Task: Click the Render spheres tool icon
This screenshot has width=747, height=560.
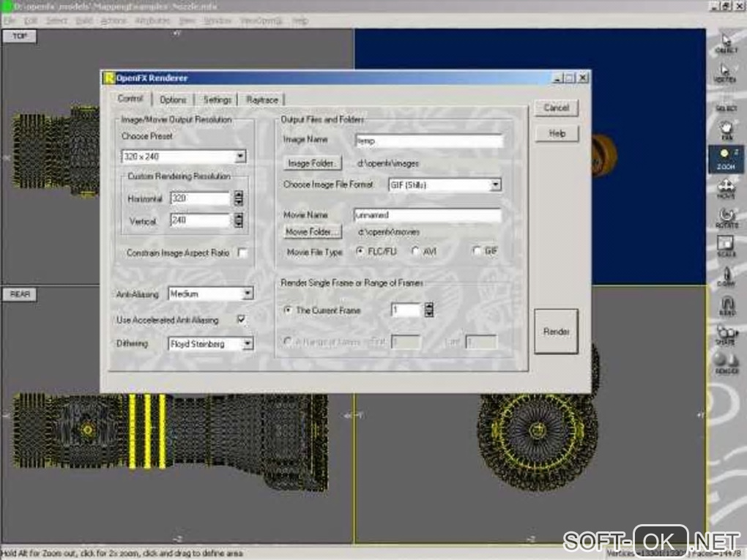Action: [726, 362]
